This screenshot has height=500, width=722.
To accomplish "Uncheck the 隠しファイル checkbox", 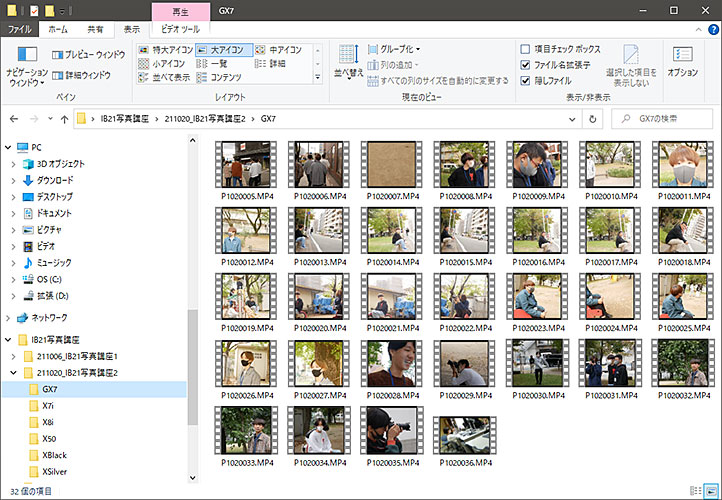I will coord(526,81).
